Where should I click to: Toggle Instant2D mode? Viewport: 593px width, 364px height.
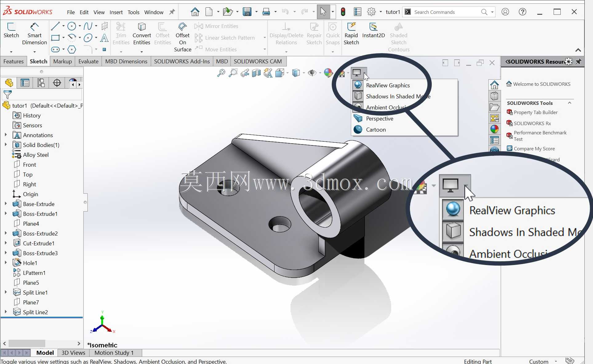pyautogui.click(x=373, y=30)
